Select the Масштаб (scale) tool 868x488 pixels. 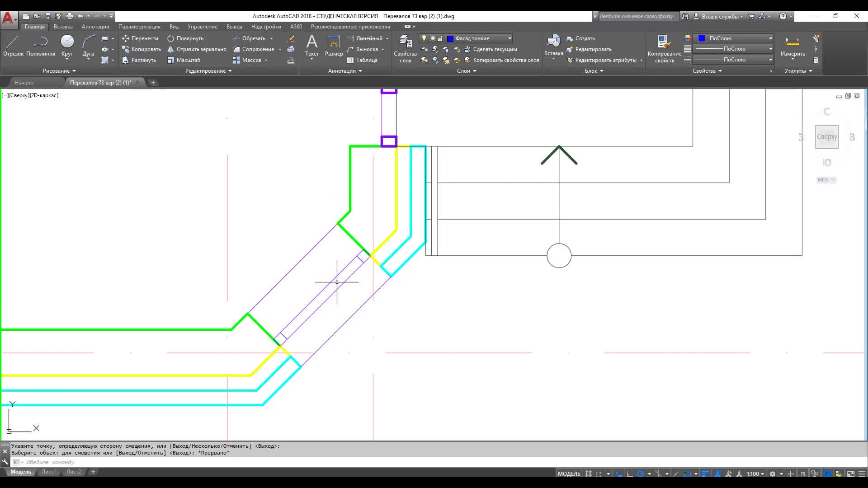tap(184, 60)
